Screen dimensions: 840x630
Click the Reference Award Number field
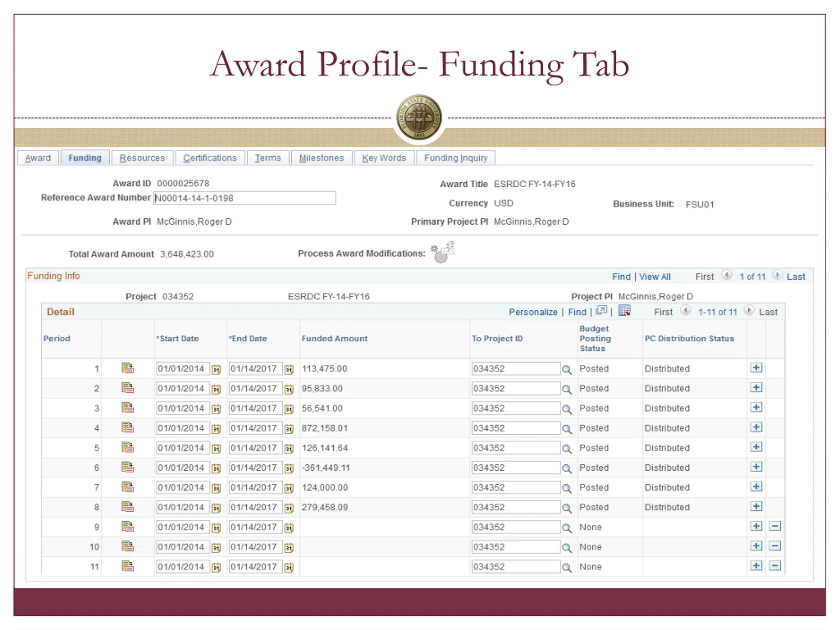point(244,198)
